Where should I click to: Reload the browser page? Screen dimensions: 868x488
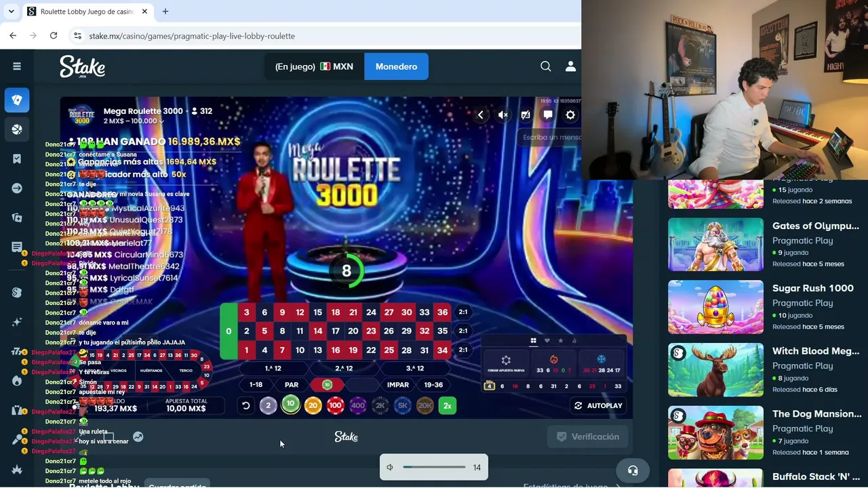point(54,36)
